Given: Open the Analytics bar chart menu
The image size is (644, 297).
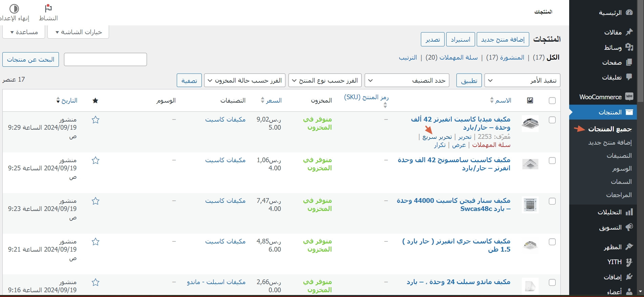Looking at the screenshot, I should coord(629,212).
